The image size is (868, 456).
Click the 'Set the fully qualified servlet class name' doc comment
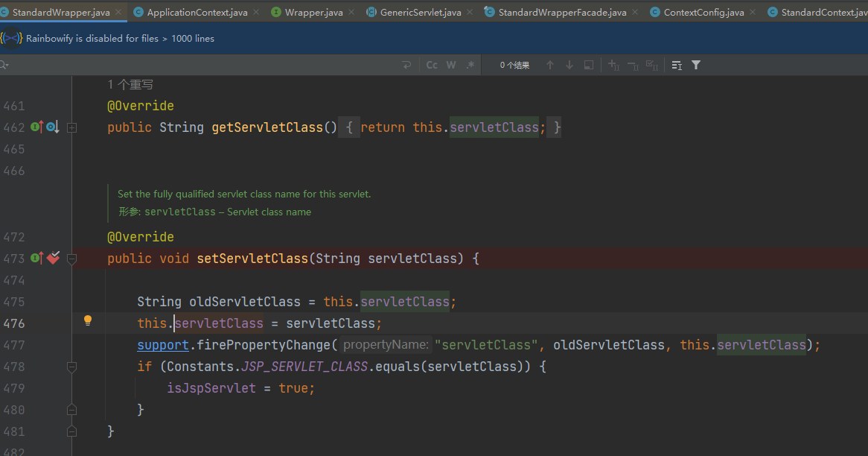244,194
